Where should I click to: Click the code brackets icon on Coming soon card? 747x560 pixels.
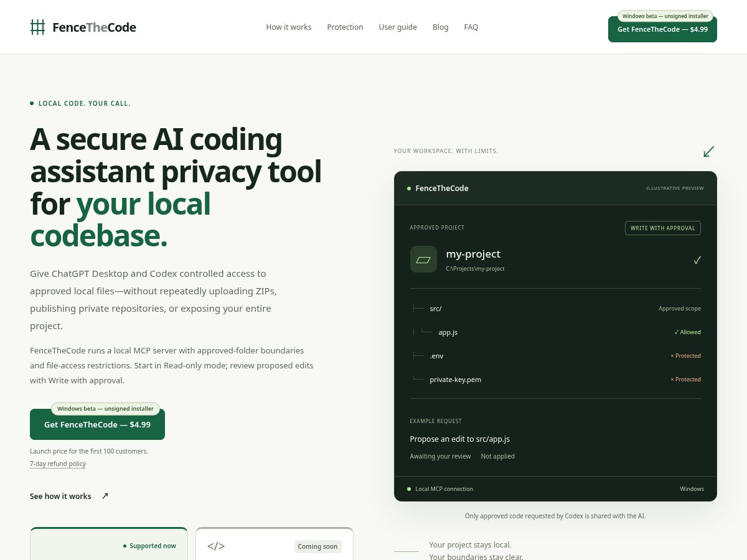216,546
